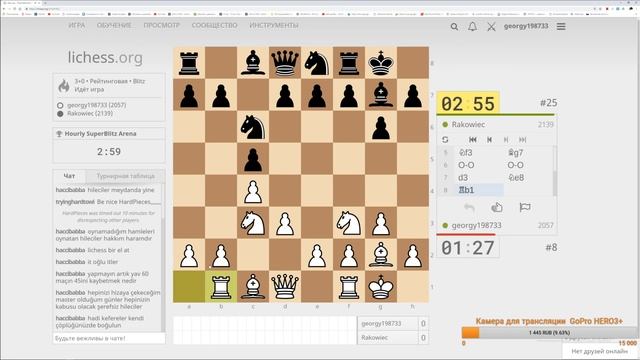Switch to the Чат tab
Image resolution: width=640 pixels, height=360 pixels.
tap(69, 176)
